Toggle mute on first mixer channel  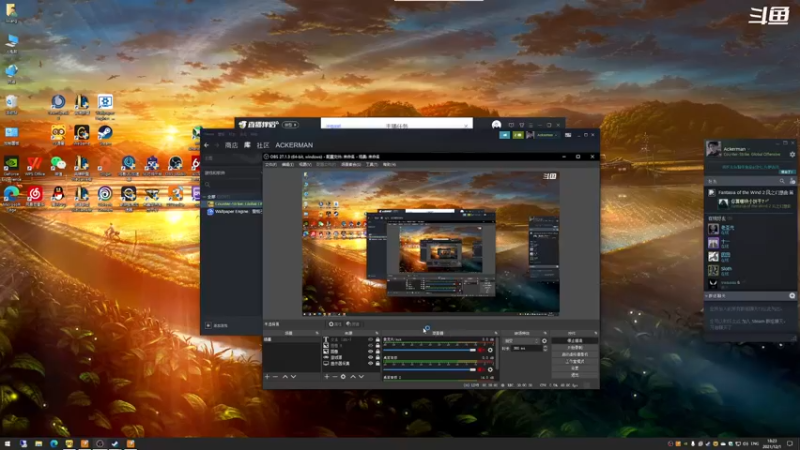481,350
